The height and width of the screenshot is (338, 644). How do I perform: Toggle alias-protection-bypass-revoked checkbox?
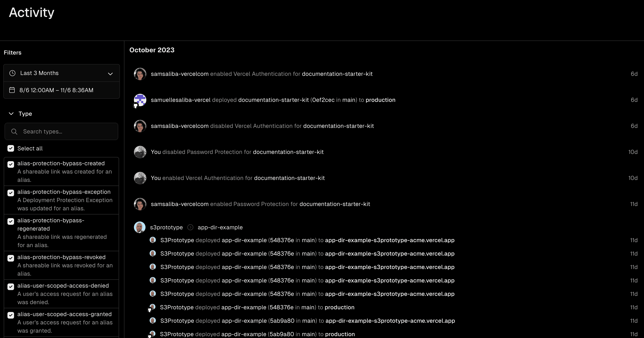[x=11, y=258]
